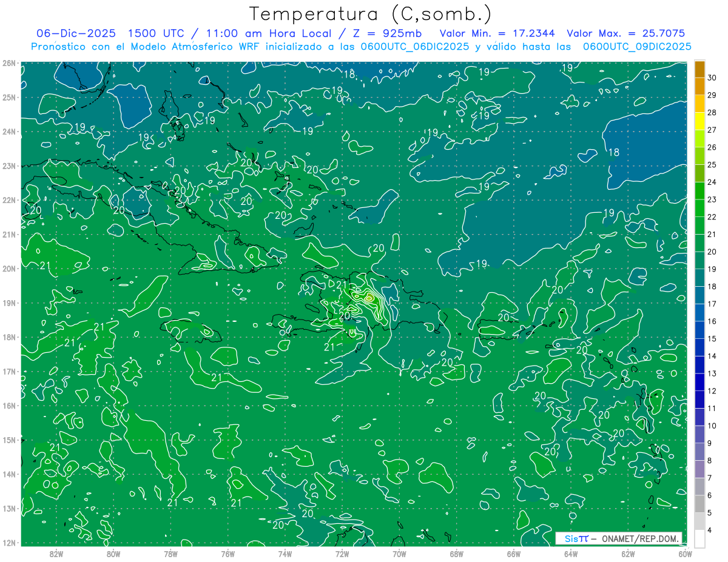Click the legend value 11
This screenshot has height=562, width=728.
click(x=712, y=409)
